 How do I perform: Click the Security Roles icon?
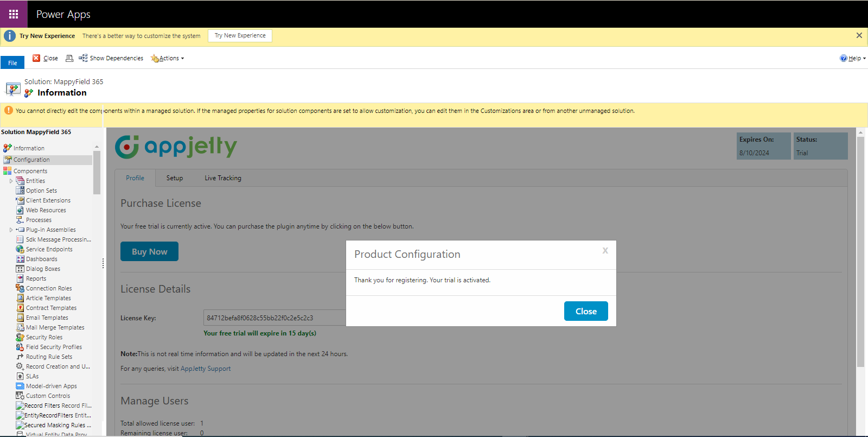(x=20, y=337)
